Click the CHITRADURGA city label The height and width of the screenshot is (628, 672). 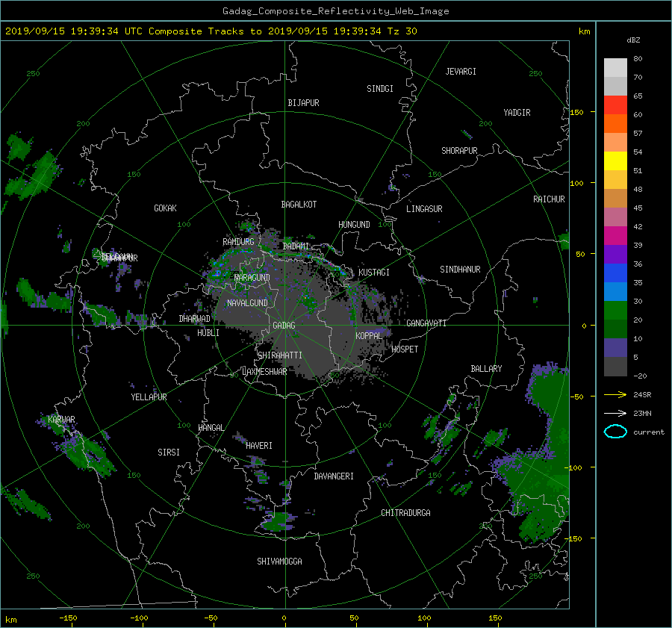coord(405,513)
